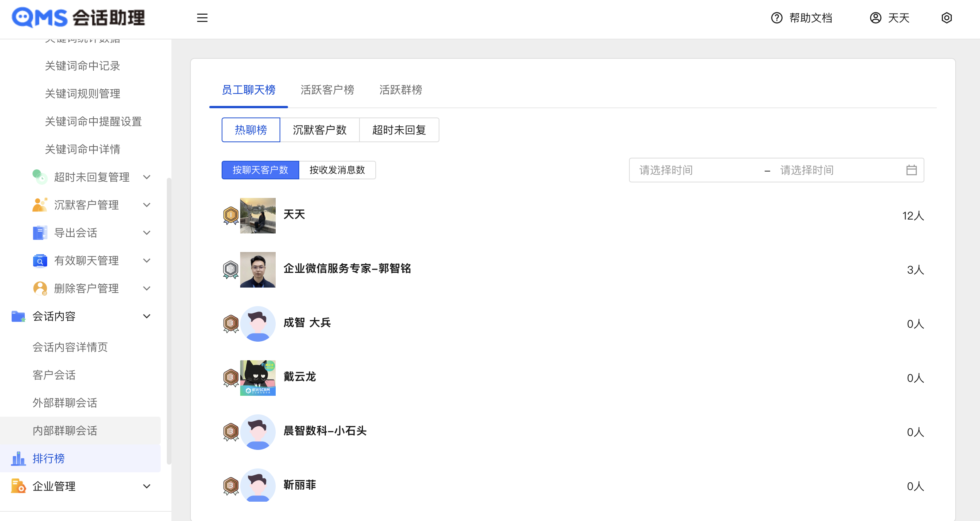Open 关键词规则管理 sidebar link
The image size is (980, 521).
point(83,94)
